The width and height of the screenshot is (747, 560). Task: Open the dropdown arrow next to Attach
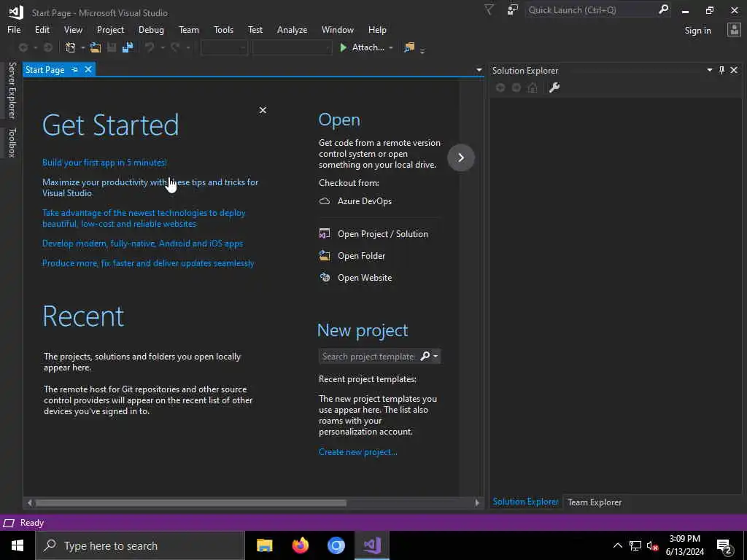pyautogui.click(x=391, y=47)
